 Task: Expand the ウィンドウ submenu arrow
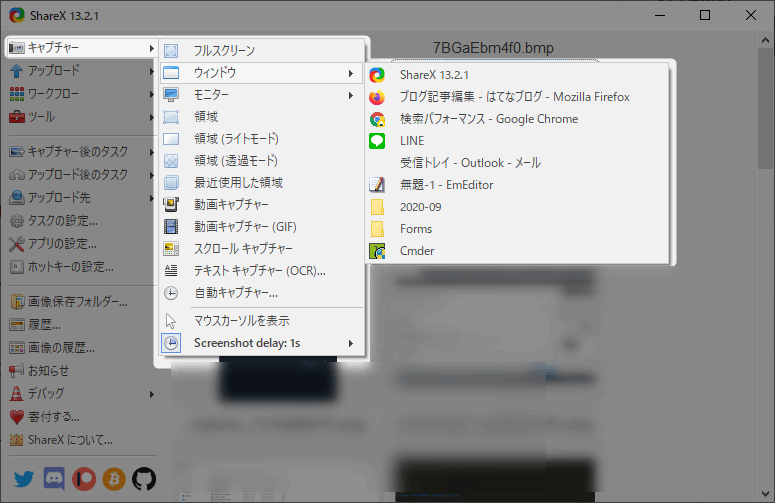[350, 74]
